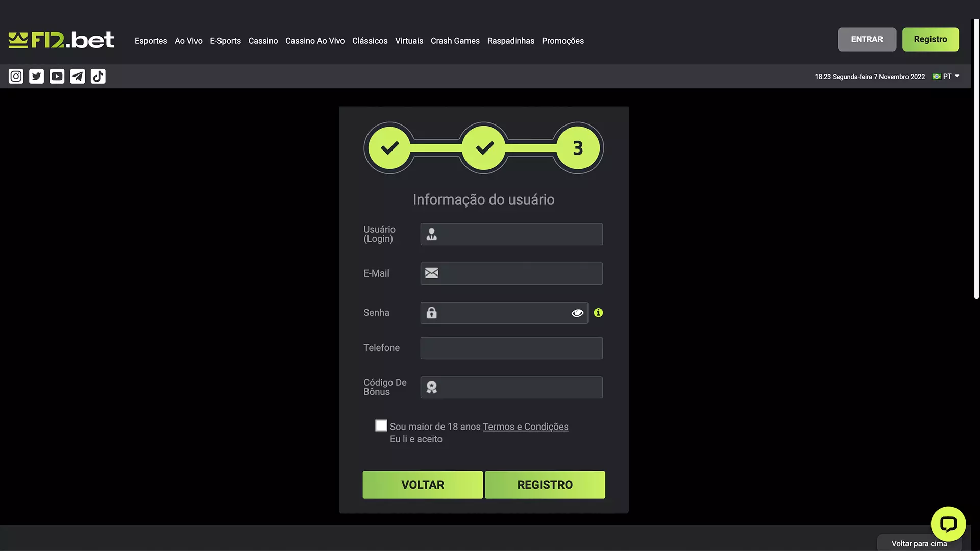Screen dimensions: 980x551
Task: Click the Telegram icon in social bar
Action: (78, 76)
